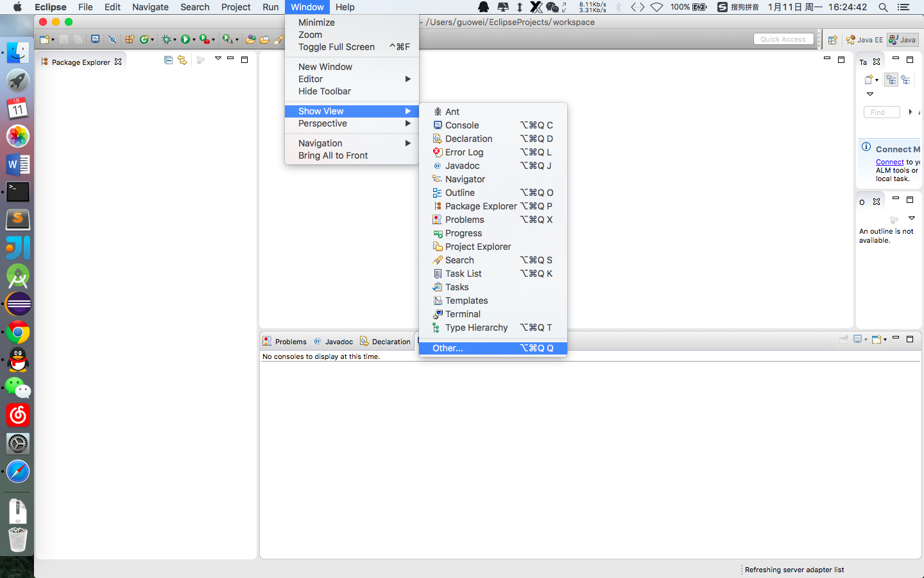Viewport: 924px width, 578px height.
Task: Close the Outline view tab
Action: point(877,202)
